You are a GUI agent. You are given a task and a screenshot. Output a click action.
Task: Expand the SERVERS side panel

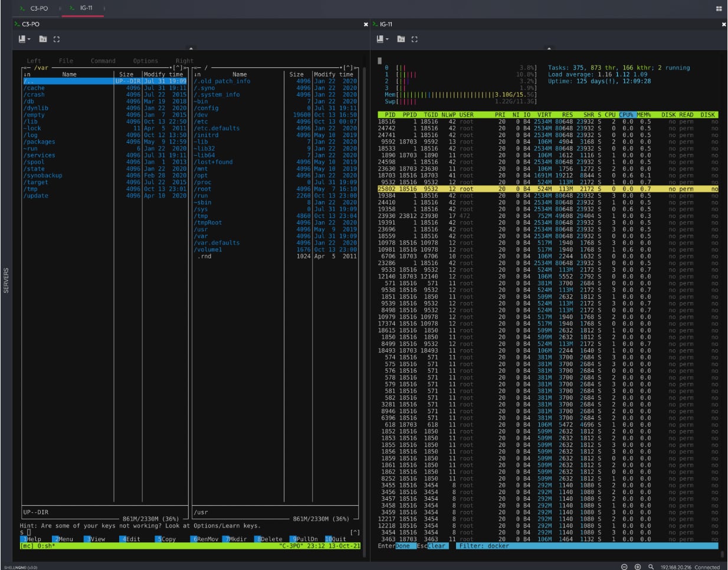pyautogui.click(x=6, y=280)
